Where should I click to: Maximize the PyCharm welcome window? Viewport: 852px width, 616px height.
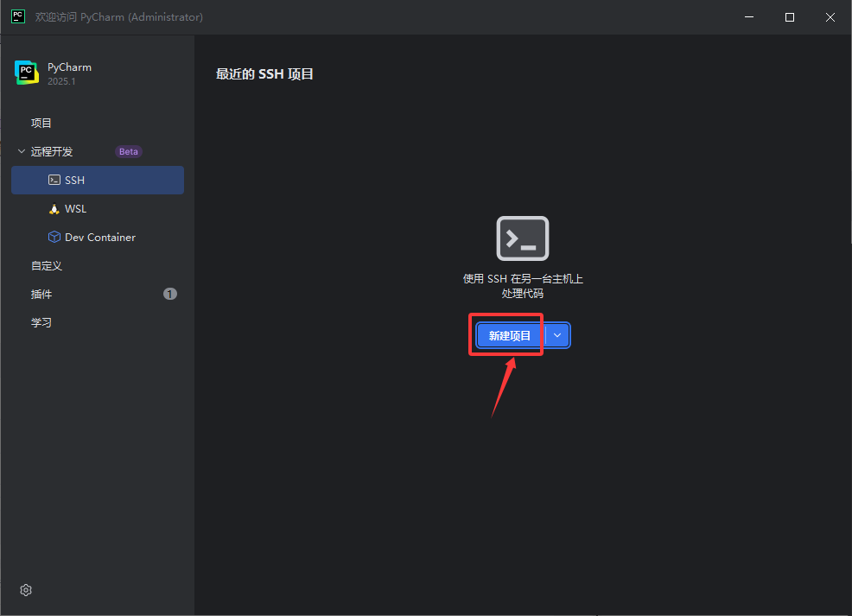pyautogui.click(x=790, y=16)
